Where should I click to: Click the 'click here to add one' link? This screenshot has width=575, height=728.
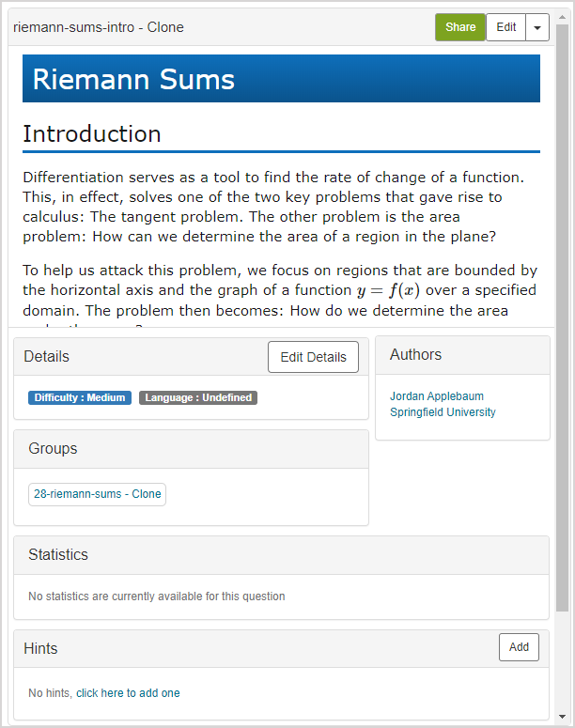(128, 693)
